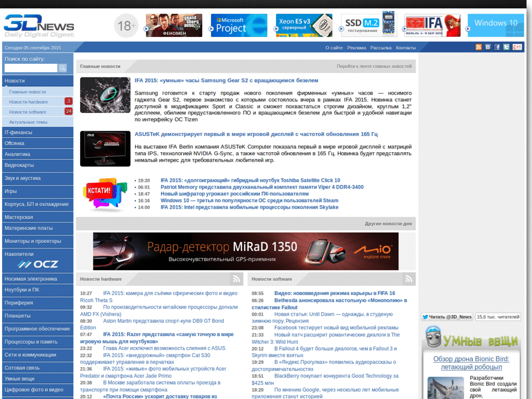Open Контакты in top menu

[406, 48]
